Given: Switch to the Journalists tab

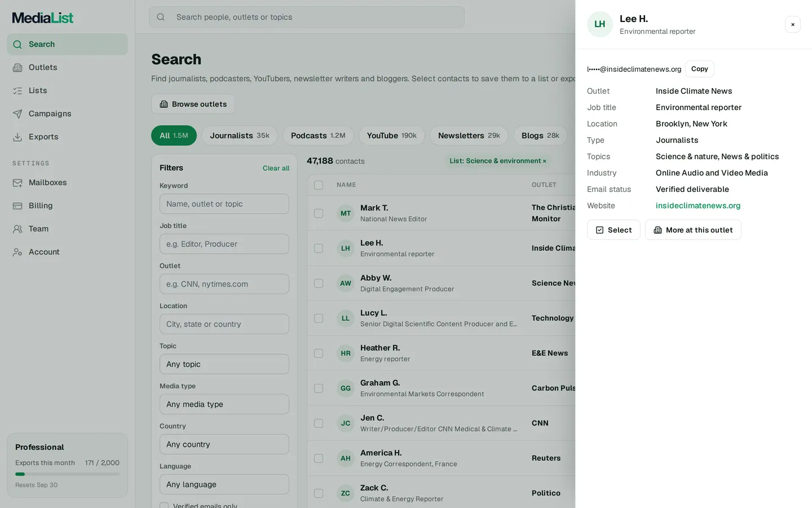Looking at the screenshot, I should (x=240, y=135).
